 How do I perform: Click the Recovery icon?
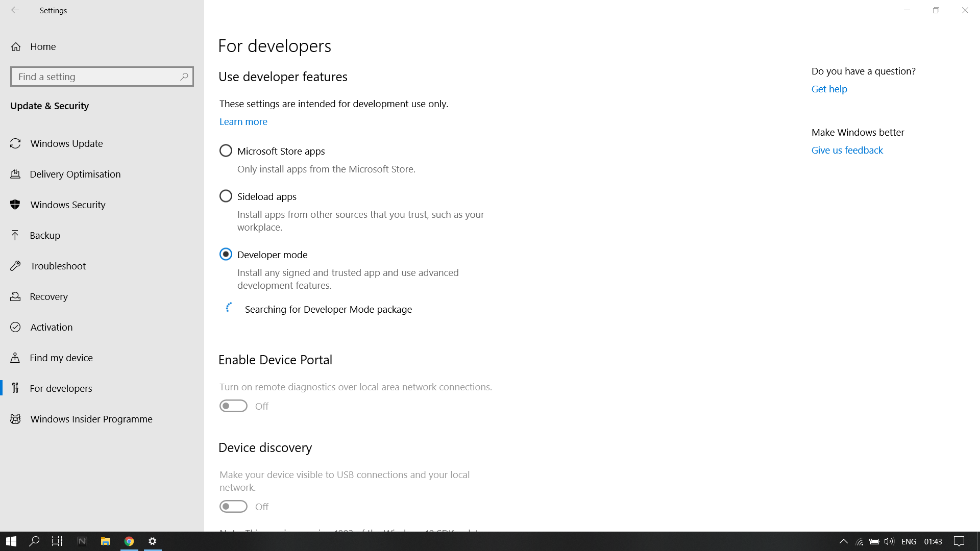pyautogui.click(x=15, y=296)
